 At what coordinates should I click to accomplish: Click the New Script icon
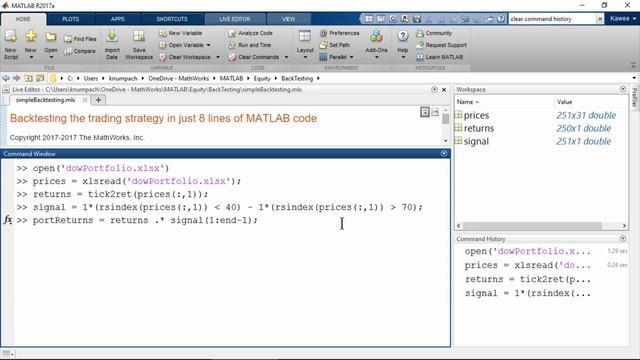tap(11, 37)
